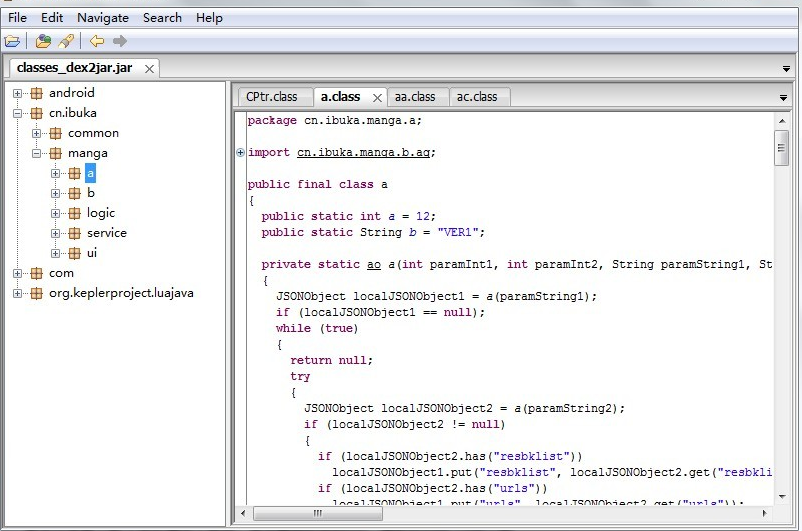Screen dimensions: 802x531
Task: Open the Navigate menu
Action: [x=103, y=18]
